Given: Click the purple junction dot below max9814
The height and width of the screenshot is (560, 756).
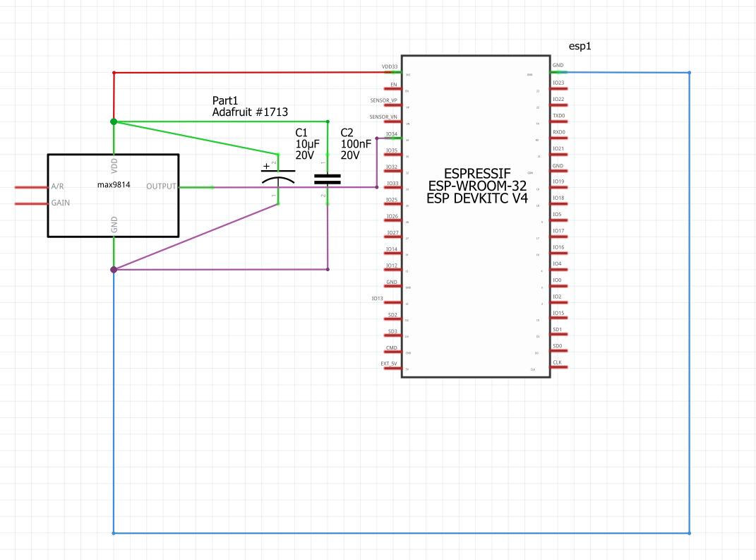Looking at the screenshot, I should tap(113, 268).
